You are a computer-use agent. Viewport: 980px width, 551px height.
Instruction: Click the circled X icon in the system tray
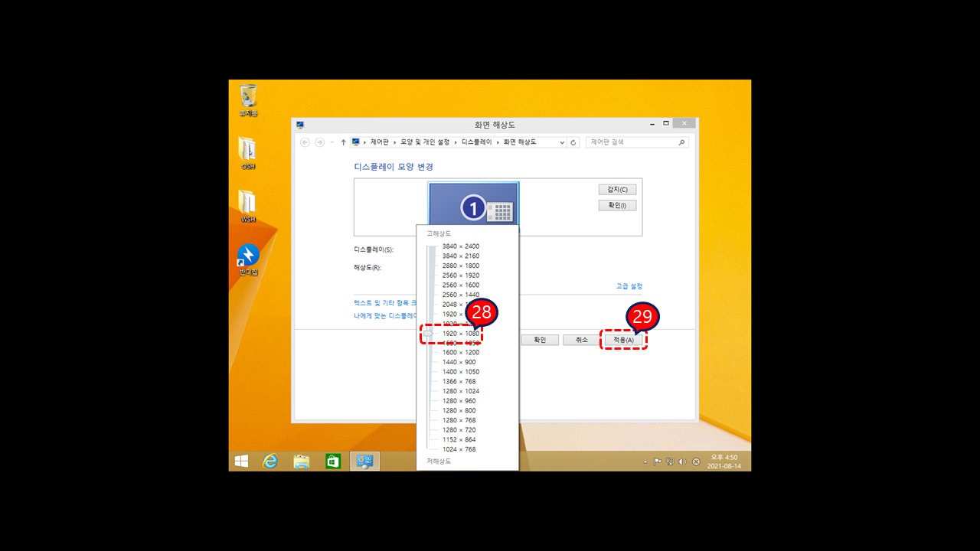696,461
